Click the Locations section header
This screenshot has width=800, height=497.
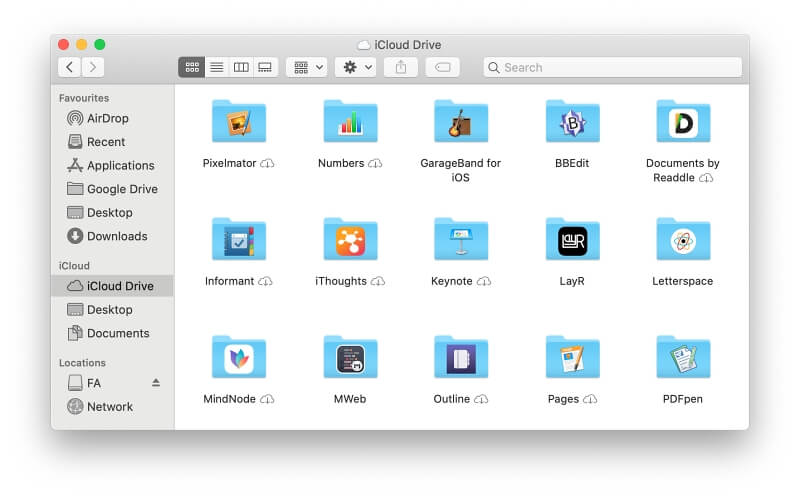82,363
